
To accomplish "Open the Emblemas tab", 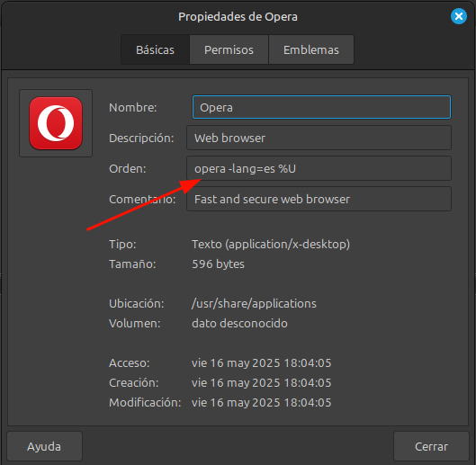I will click(x=311, y=49).
